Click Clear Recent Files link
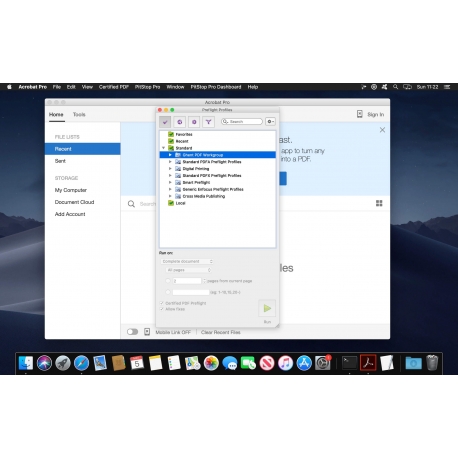This screenshot has height=458, width=458. 220,332
